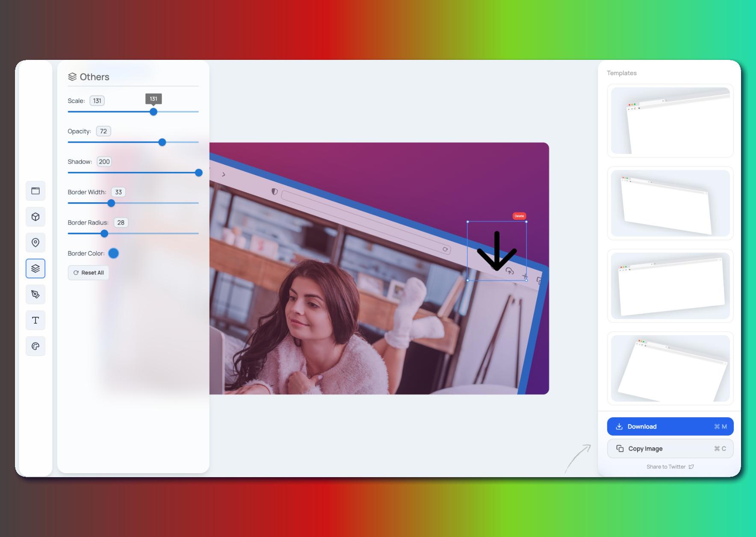Click the Border Width value field showing 33
This screenshot has width=756, height=537.
click(118, 192)
